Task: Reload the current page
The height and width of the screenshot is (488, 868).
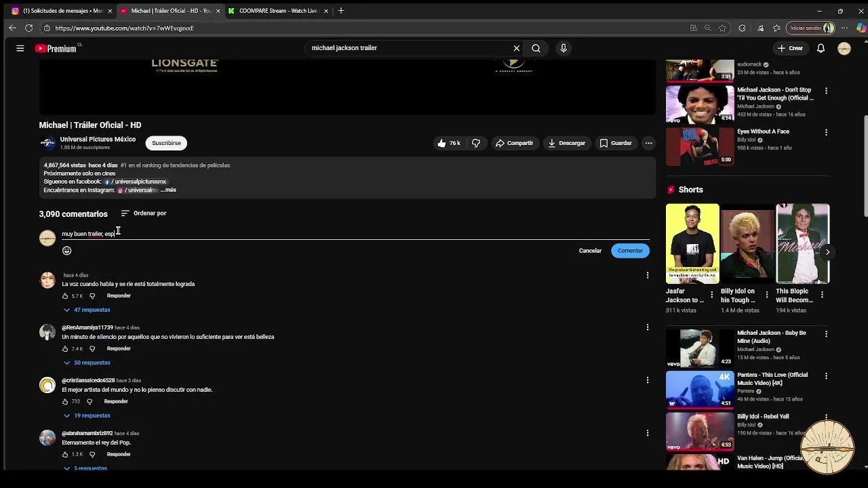Action: point(28,28)
